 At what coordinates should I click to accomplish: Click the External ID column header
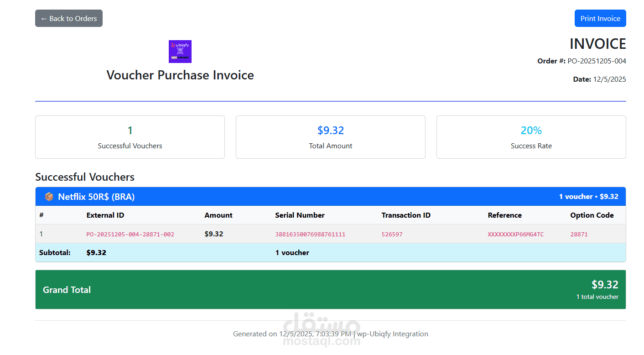click(x=105, y=215)
